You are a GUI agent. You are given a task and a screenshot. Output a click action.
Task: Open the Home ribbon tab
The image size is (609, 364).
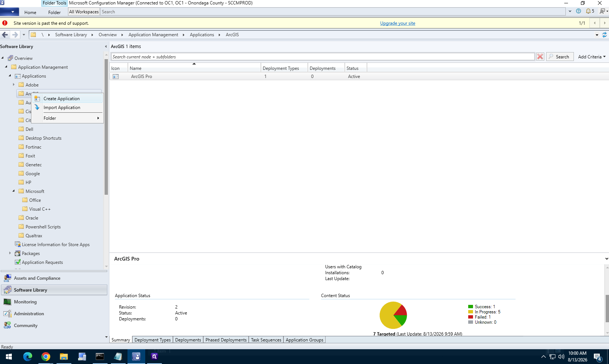(x=30, y=12)
